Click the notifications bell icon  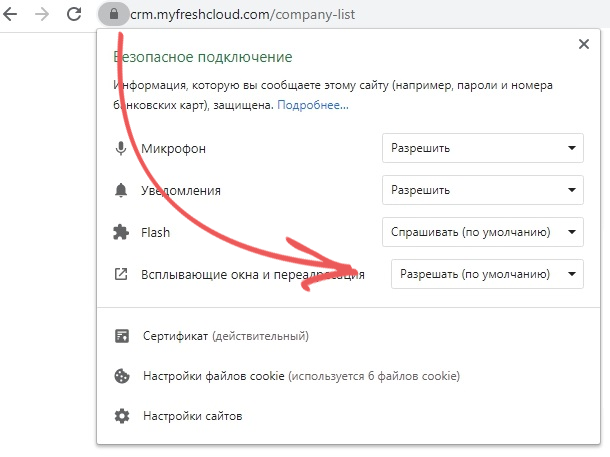click(121, 190)
